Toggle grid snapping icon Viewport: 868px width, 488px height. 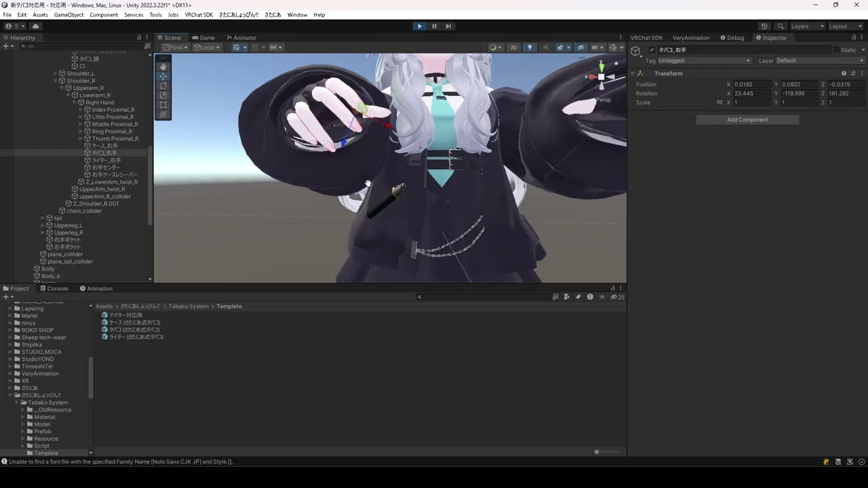[x=237, y=47]
